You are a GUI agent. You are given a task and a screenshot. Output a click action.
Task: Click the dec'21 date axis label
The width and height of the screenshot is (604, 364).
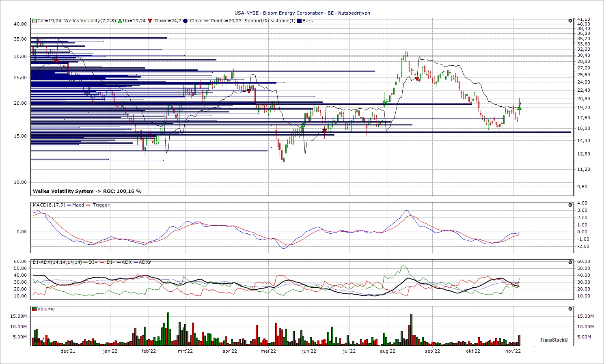[x=68, y=351]
